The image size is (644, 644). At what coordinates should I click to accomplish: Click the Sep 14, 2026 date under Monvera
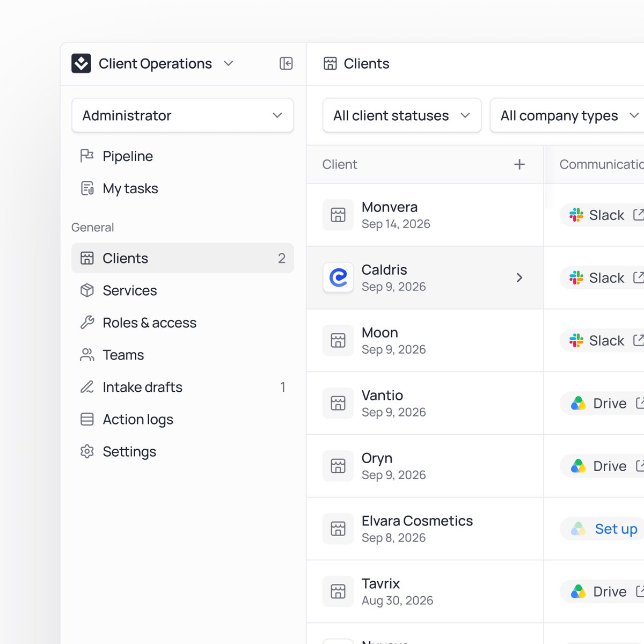(396, 224)
